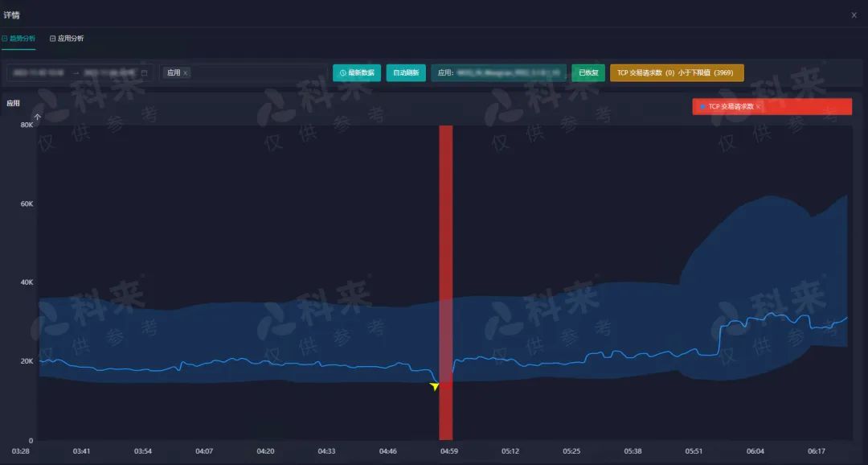Viewport: 868px width, 465px height.
Task: Switch to the 趋势分析 tab
Action: (x=22, y=39)
